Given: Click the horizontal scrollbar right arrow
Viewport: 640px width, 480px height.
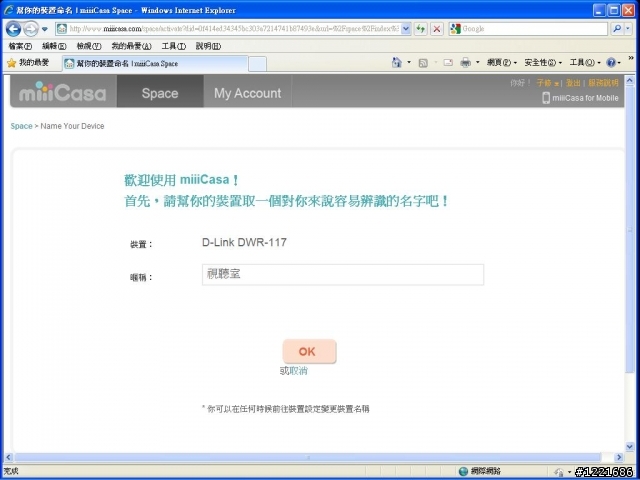Looking at the screenshot, I should 619,457.
